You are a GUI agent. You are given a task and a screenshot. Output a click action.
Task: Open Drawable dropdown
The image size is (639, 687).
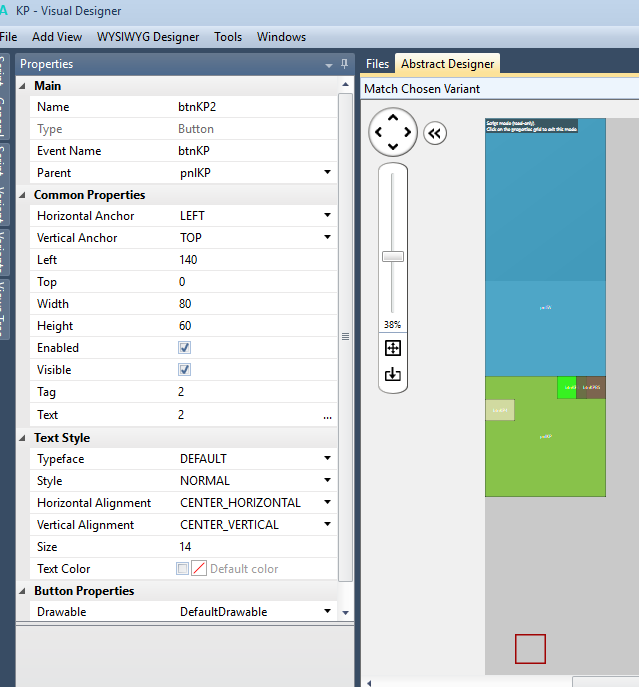tap(327, 611)
